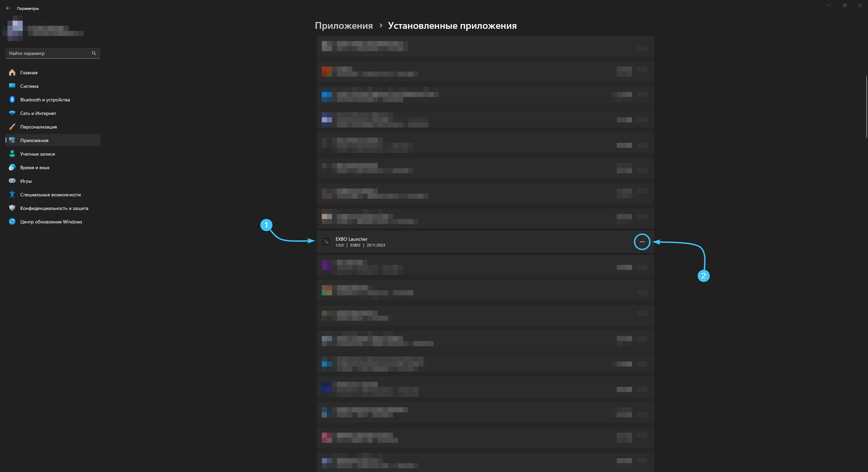Click the back arrow in title bar

tap(8, 8)
